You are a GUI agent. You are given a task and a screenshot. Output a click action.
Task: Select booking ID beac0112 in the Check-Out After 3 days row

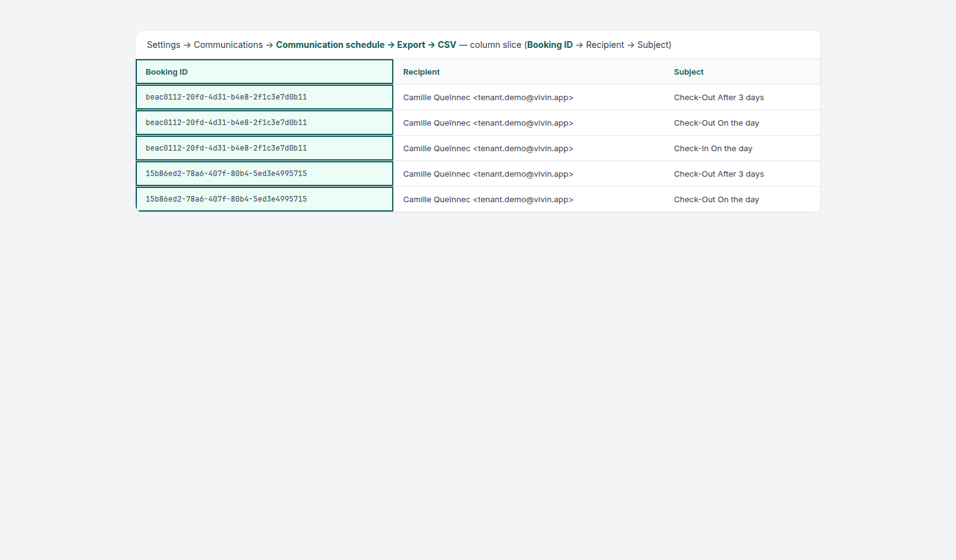[x=265, y=97]
